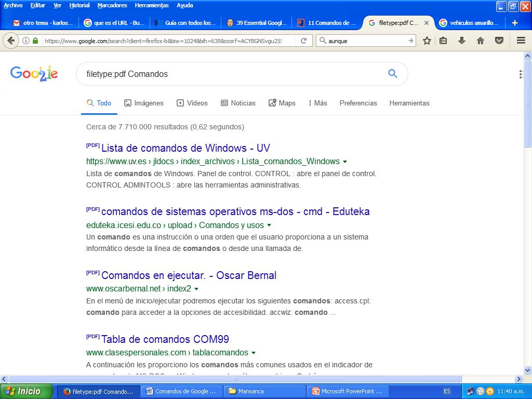Close the filetype:pdf tab
Image resolution: width=532 pixels, height=399 pixels.
click(427, 23)
